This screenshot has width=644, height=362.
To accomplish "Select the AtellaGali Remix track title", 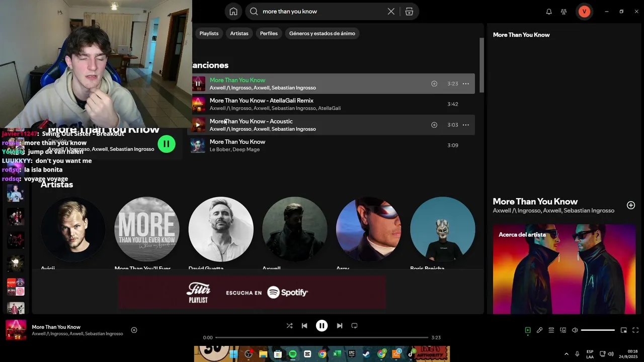I will [262, 101].
